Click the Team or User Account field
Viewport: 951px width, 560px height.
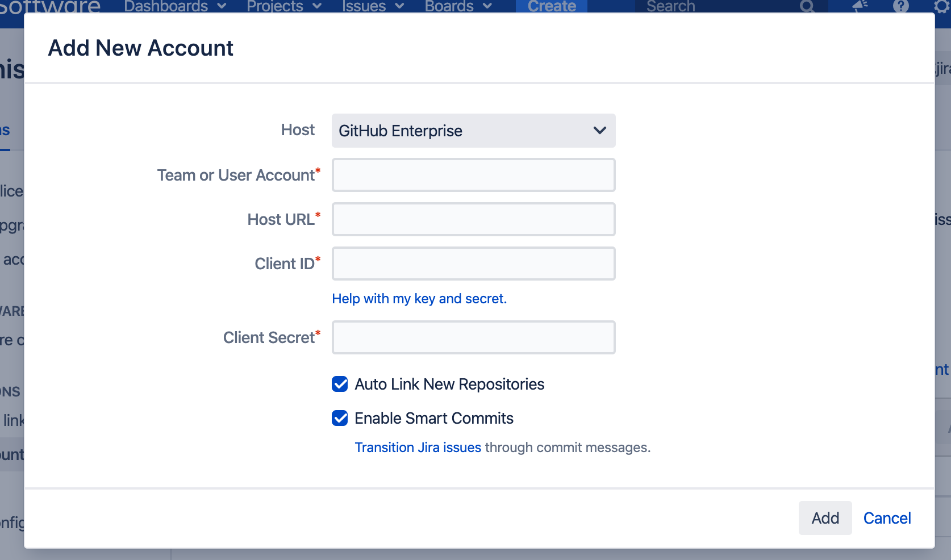[473, 175]
